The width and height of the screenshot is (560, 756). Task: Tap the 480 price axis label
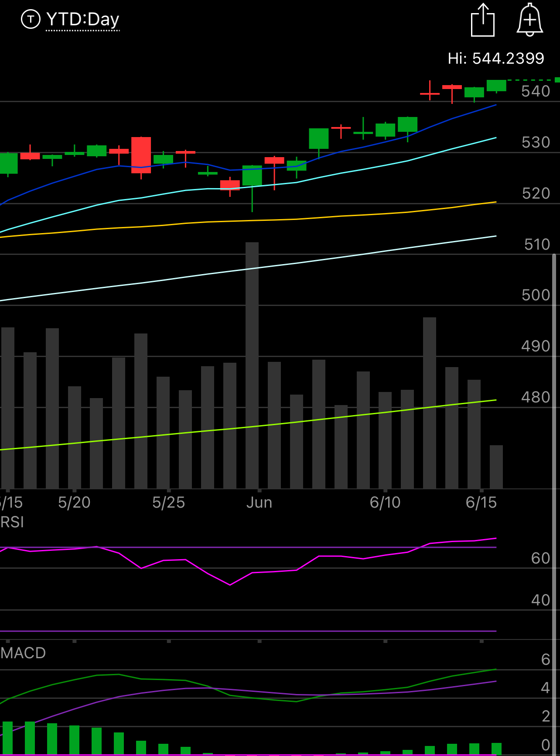point(536,397)
